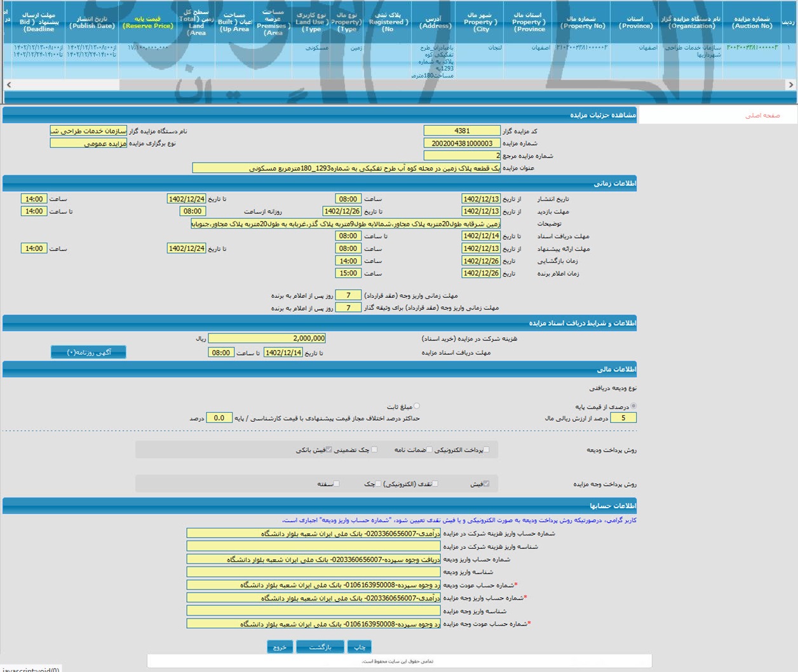This screenshot has width=798, height=672.
Task: Go to صفحه اصلی home link
Action: [762, 116]
